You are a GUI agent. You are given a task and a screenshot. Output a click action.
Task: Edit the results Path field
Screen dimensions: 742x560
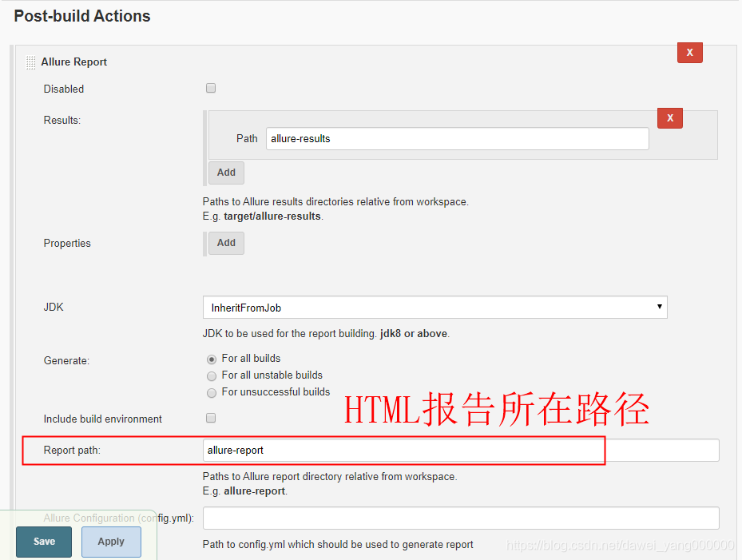pos(457,139)
